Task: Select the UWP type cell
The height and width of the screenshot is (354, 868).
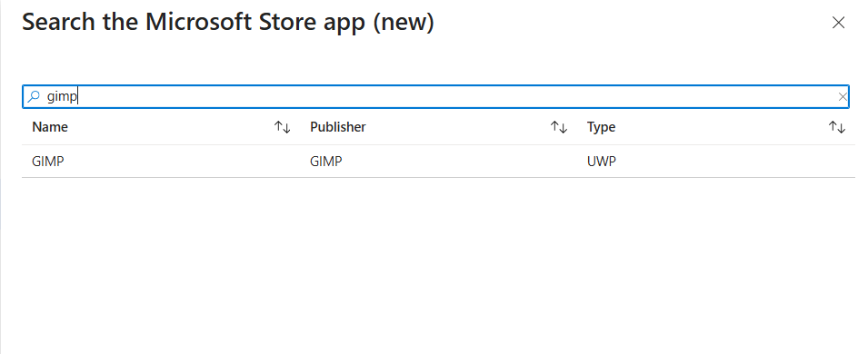Action: tap(602, 162)
